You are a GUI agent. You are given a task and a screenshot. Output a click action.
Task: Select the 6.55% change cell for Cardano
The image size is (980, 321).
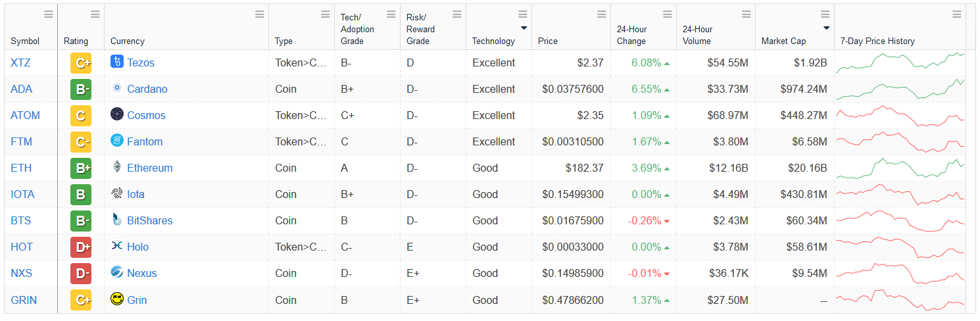tap(650, 89)
